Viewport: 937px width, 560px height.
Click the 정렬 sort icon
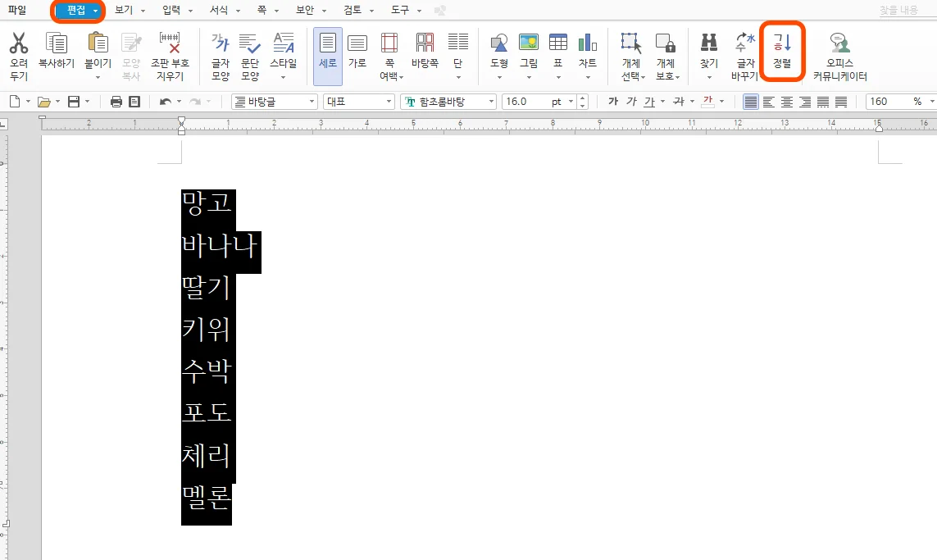tap(781, 43)
